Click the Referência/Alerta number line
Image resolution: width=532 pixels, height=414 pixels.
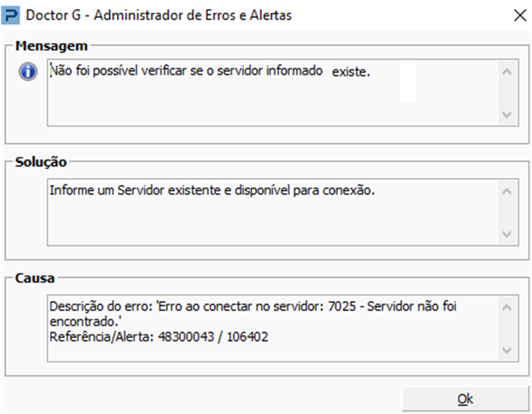[x=159, y=337]
